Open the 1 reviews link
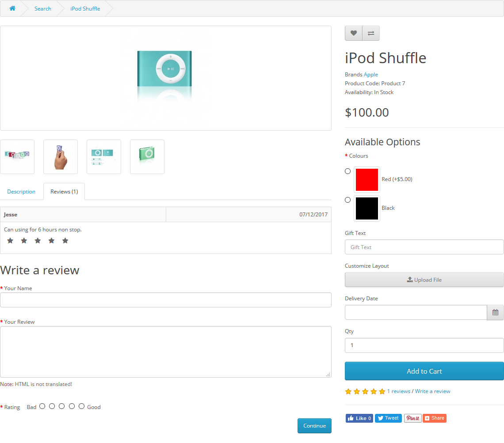Viewport: 504px width, 443px height. pyautogui.click(x=399, y=391)
